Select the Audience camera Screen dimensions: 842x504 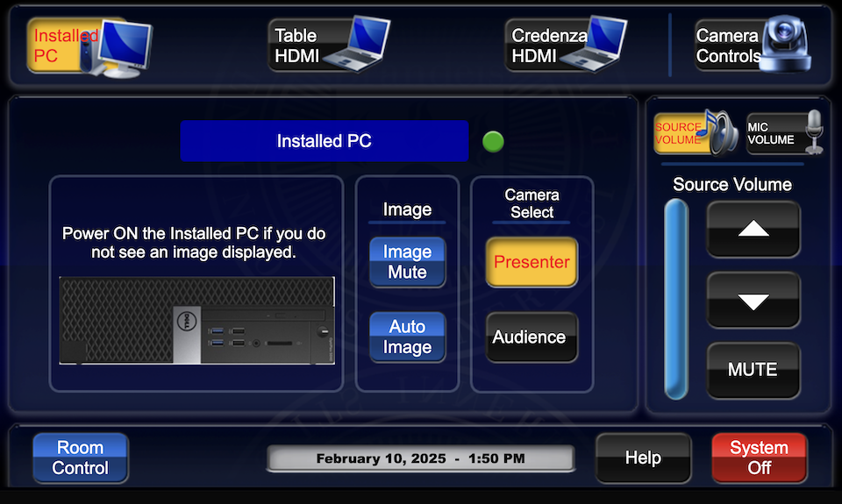532,337
